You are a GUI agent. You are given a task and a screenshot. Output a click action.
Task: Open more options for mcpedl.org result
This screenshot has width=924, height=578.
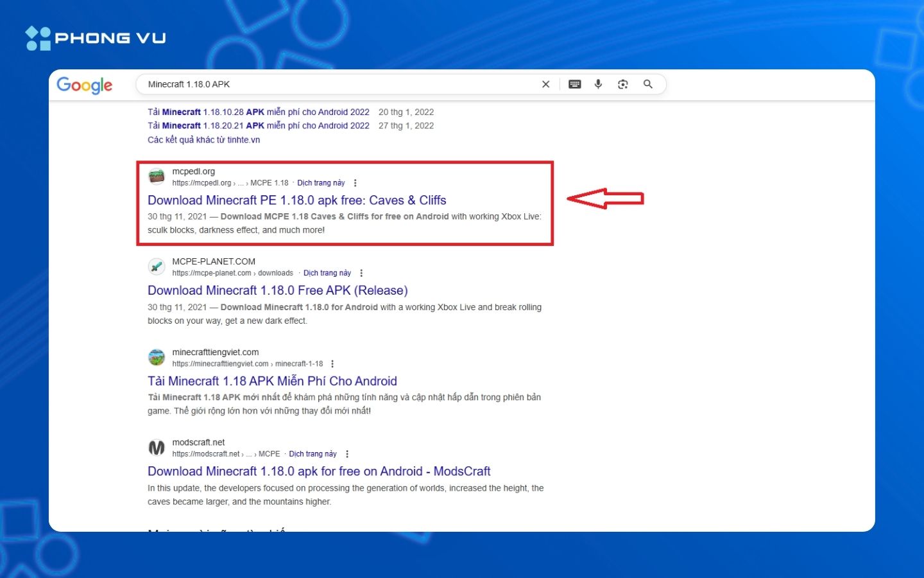[x=355, y=183]
